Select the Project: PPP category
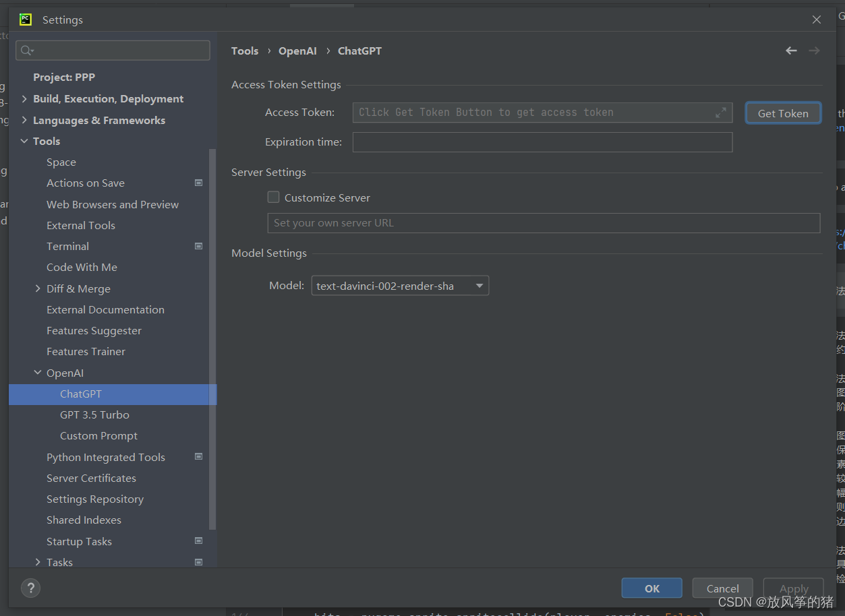The image size is (845, 616). [x=64, y=78]
